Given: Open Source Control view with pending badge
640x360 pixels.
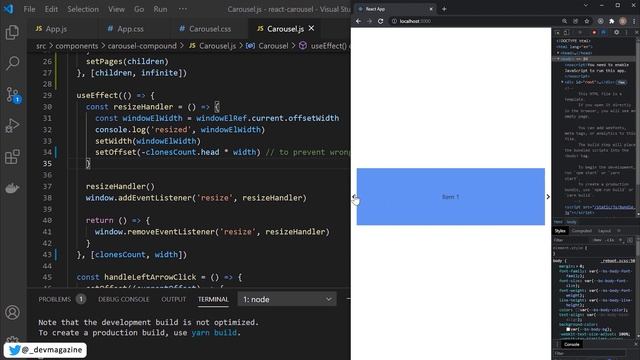Looking at the screenshot, I should [x=12, y=95].
